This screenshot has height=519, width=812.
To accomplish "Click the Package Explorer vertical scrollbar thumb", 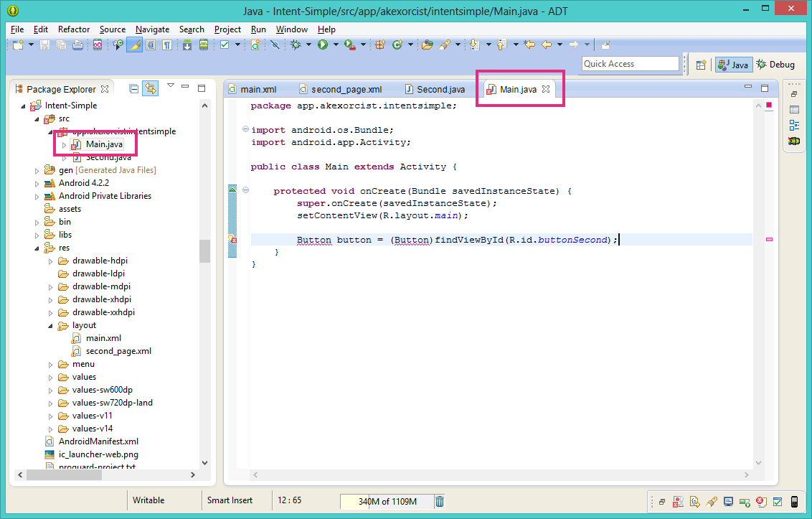I will click(x=204, y=251).
